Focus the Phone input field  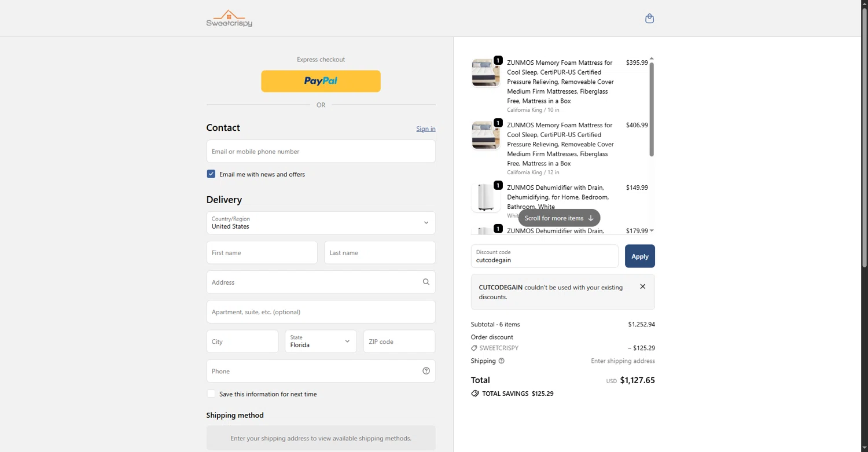pyautogui.click(x=321, y=371)
